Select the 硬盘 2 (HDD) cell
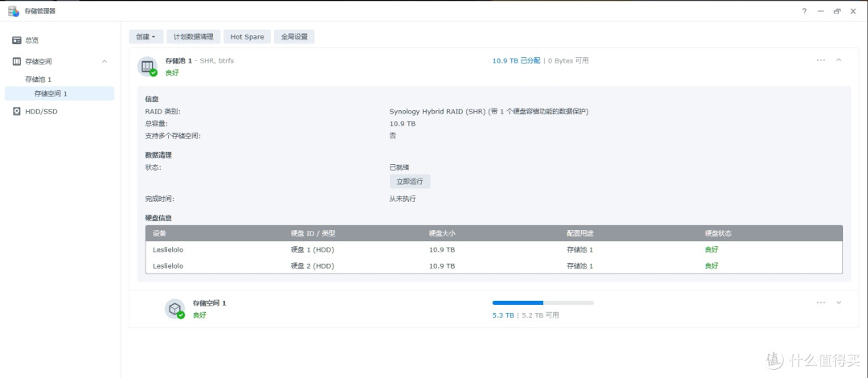This screenshot has width=868, height=378. 312,266
